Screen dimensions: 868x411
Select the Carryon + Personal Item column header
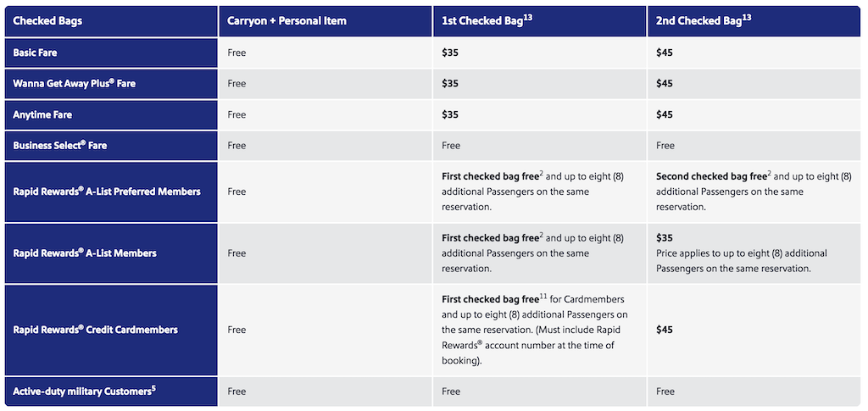325,21
